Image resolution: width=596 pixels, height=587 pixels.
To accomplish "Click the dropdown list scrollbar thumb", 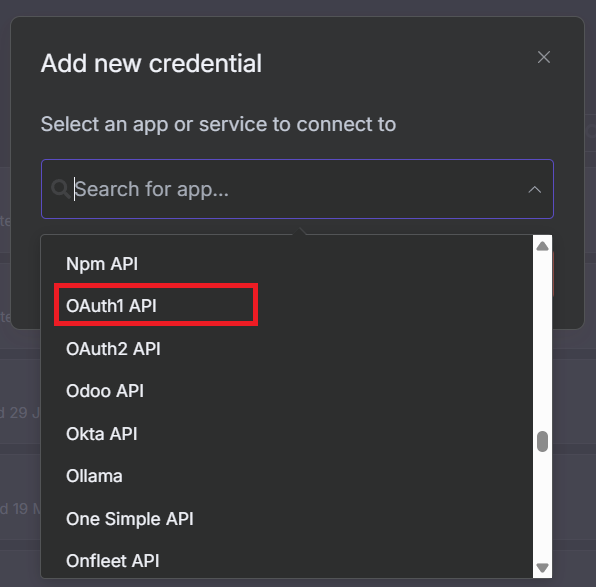I will tap(542, 441).
